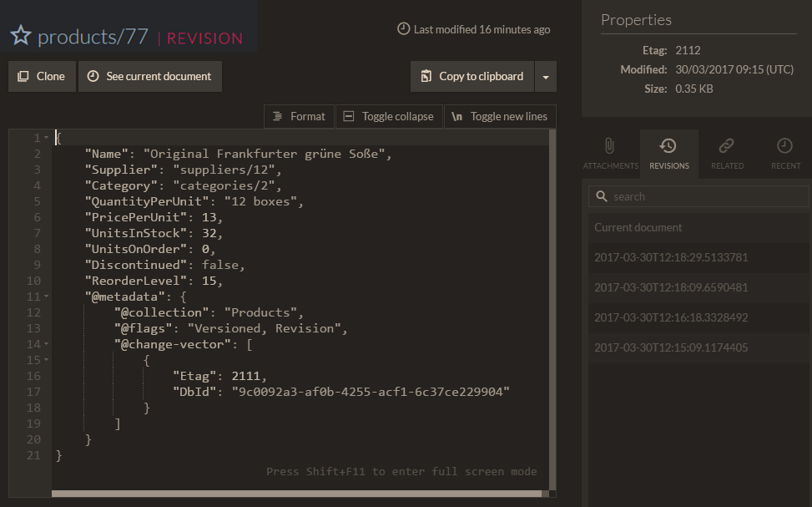812x507 pixels.
Task: Click the Modified date 30/03/2017 09:15 (UTC)
Action: (x=734, y=69)
